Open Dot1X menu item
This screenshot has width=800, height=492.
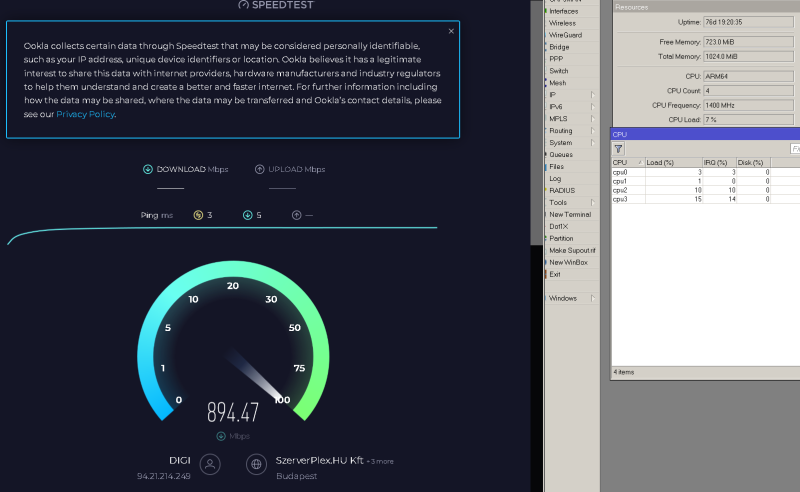559,226
